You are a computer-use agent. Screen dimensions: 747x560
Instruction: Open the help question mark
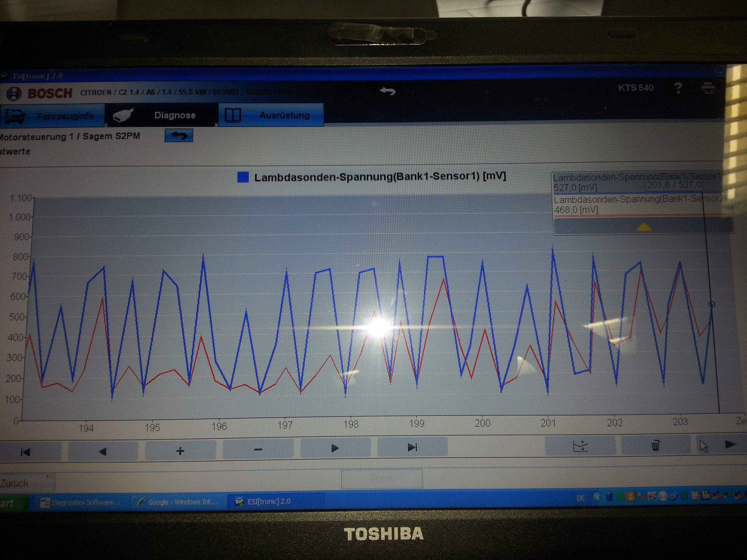pyautogui.click(x=678, y=89)
